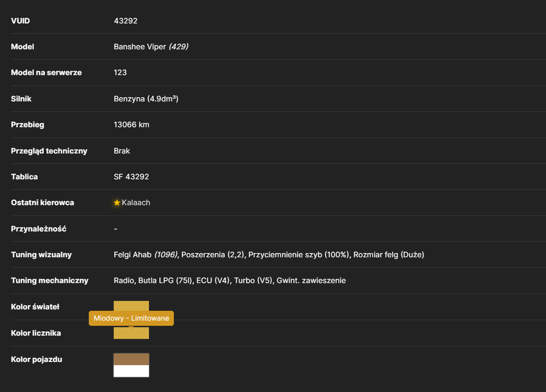Click the Model na serwerze label
Image resolution: width=546 pixels, height=392 pixels.
[x=46, y=73]
